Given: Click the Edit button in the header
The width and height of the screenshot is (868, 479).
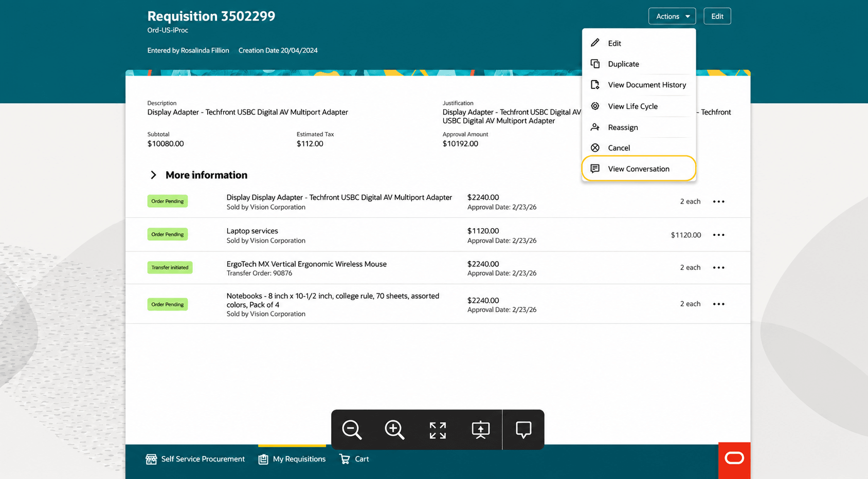Looking at the screenshot, I should point(717,16).
